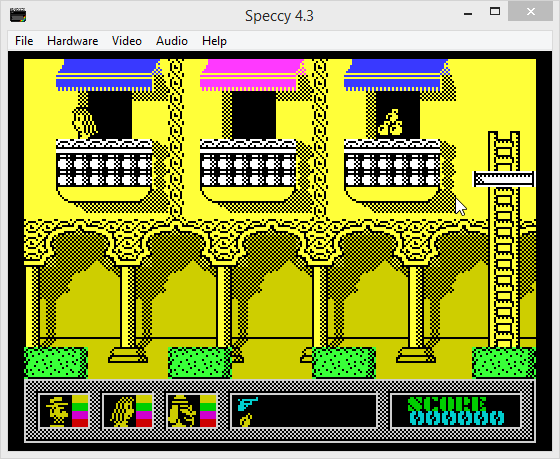Open the Hardware menu
This screenshot has width=560, height=459.
point(72,41)
